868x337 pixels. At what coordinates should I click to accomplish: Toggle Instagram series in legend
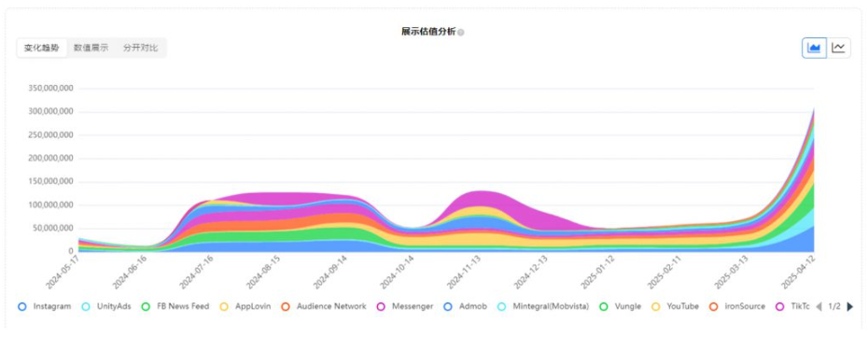(44, 306)
